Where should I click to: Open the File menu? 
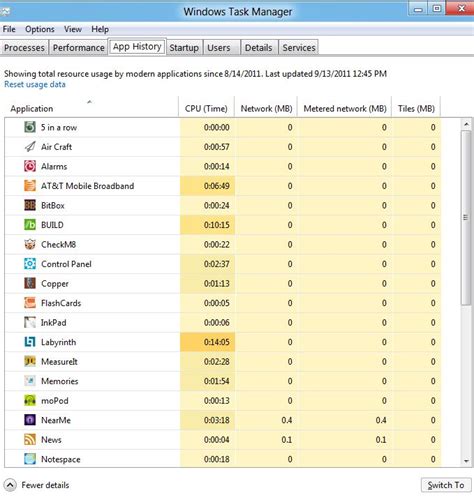coord(9,29)
